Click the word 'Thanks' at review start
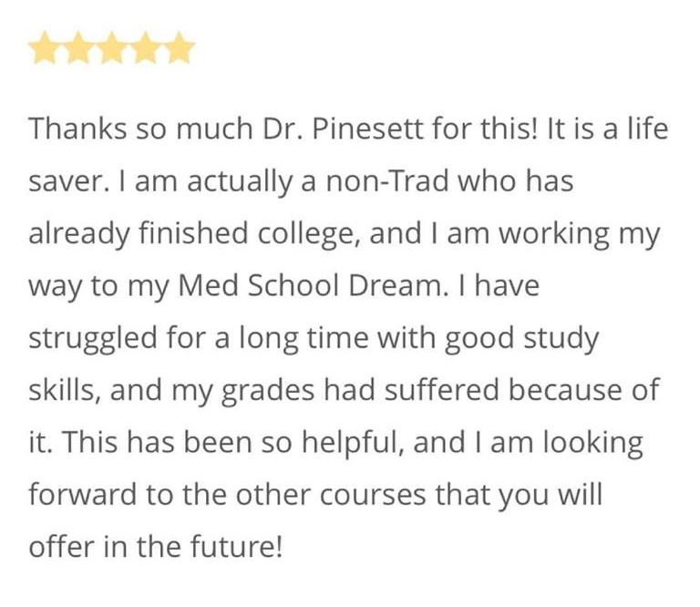 point(77,129)
